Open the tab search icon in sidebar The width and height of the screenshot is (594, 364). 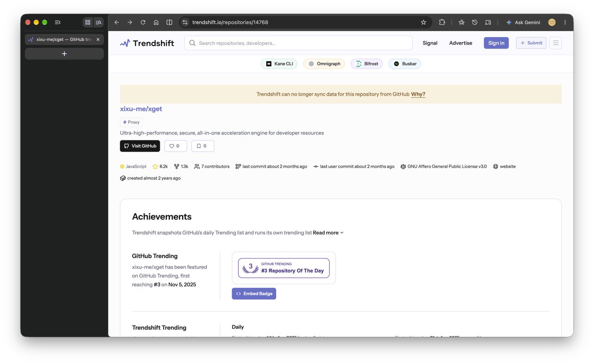pos(99,22)
